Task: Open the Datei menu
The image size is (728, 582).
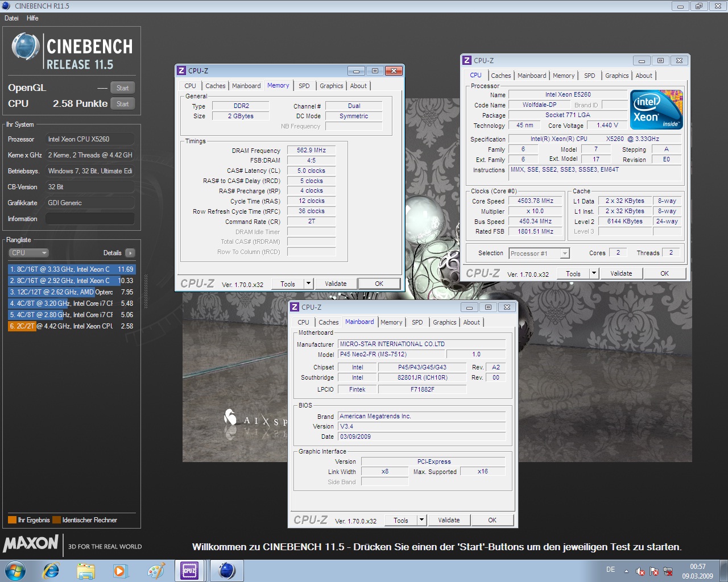Action: (11, 18)
